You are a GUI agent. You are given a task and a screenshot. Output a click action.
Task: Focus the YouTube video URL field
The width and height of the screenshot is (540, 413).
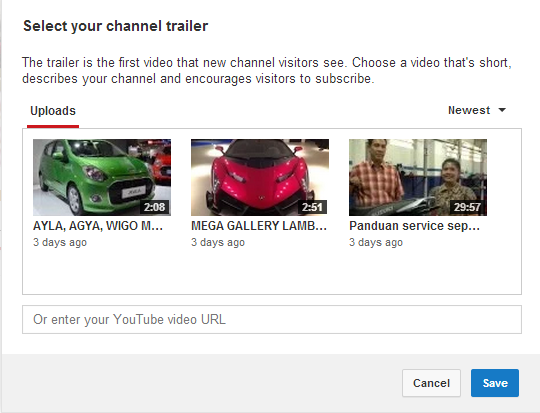tap(272, 319)
